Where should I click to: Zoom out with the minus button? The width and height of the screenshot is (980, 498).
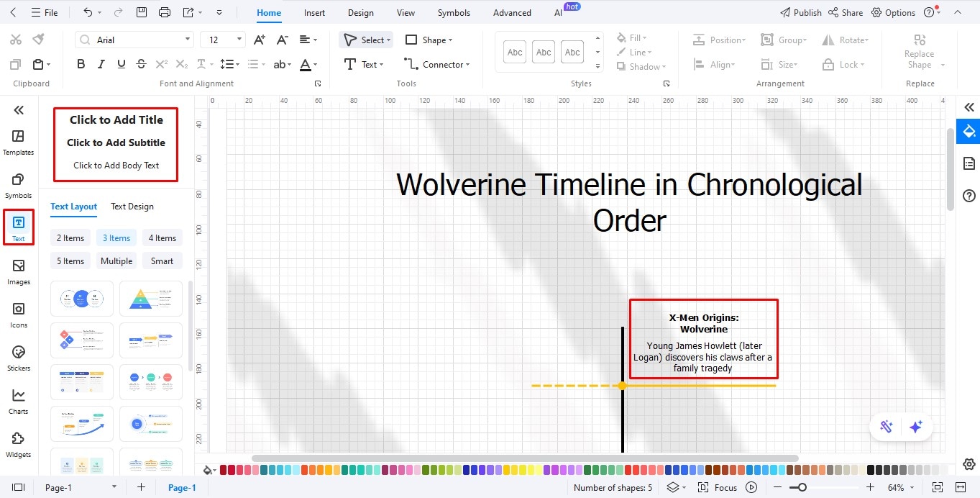(779, 487)
